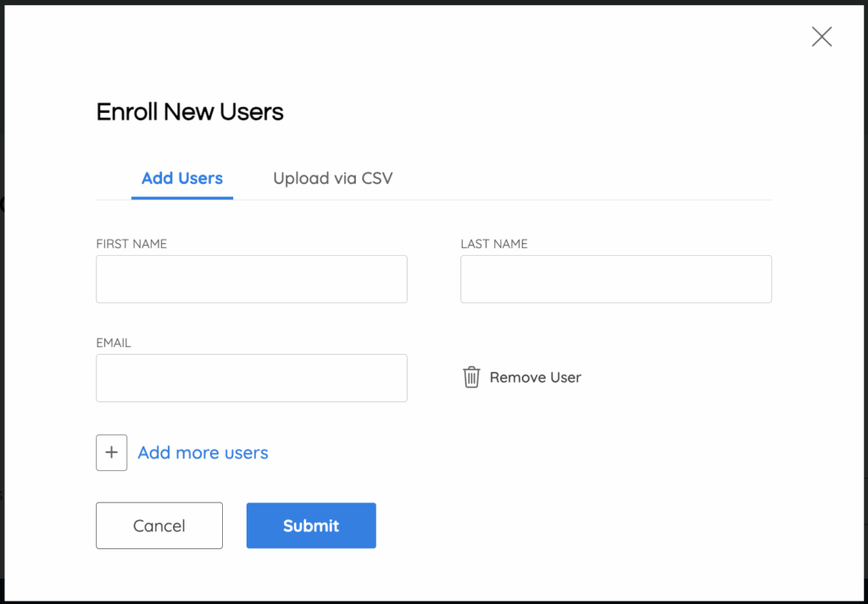868x604 pixels.
Task: Focus the First Name input field
Action: [251, 280]
